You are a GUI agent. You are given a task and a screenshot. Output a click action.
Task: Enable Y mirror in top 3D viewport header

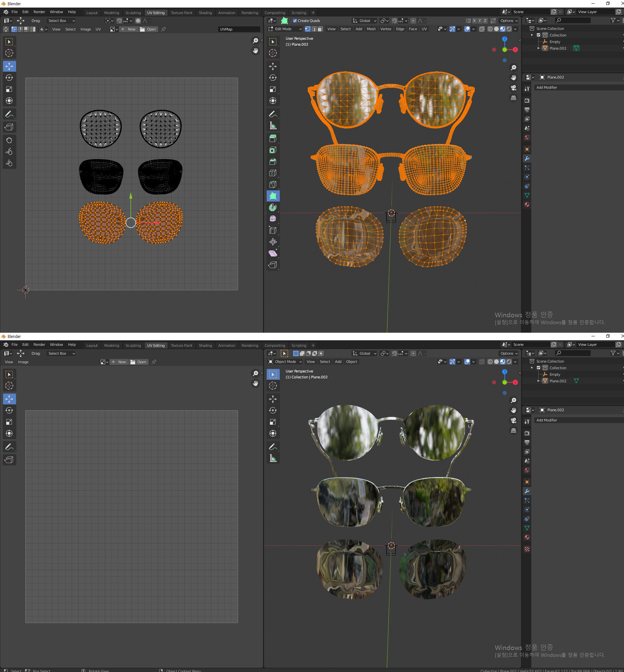[x=479, y=21]
